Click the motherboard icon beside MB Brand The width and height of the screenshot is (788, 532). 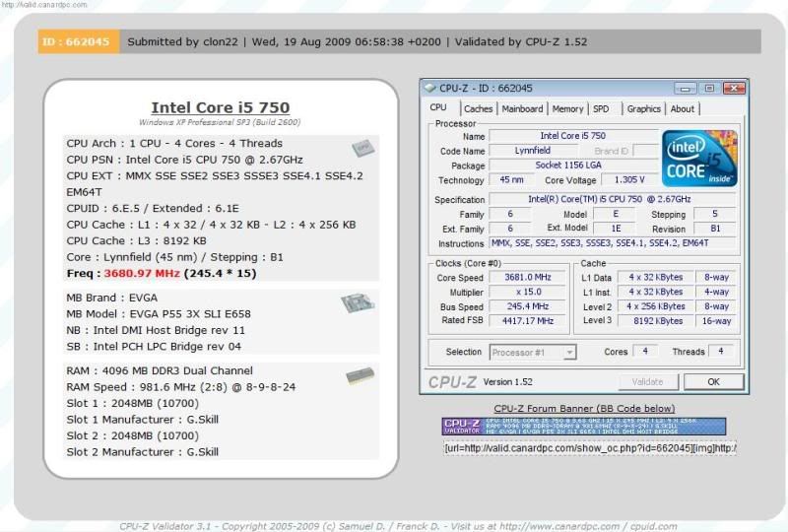358,302
